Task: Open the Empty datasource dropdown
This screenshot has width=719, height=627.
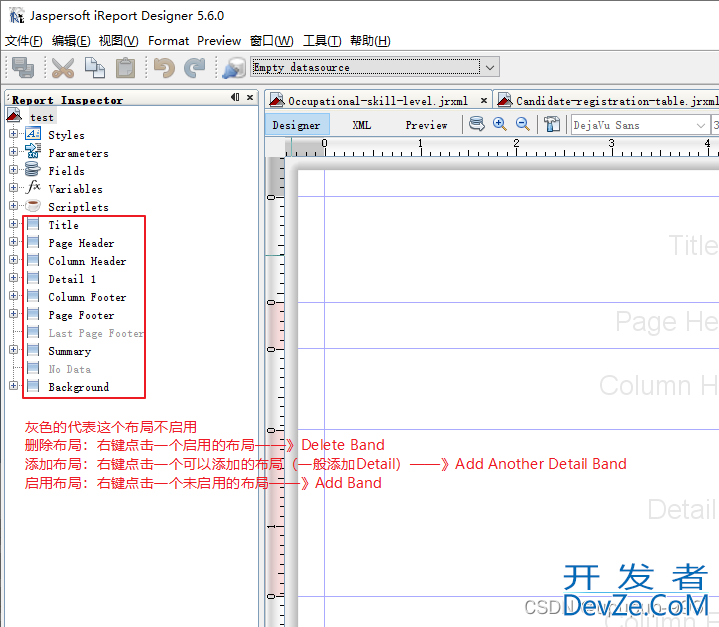Action: 490,68
